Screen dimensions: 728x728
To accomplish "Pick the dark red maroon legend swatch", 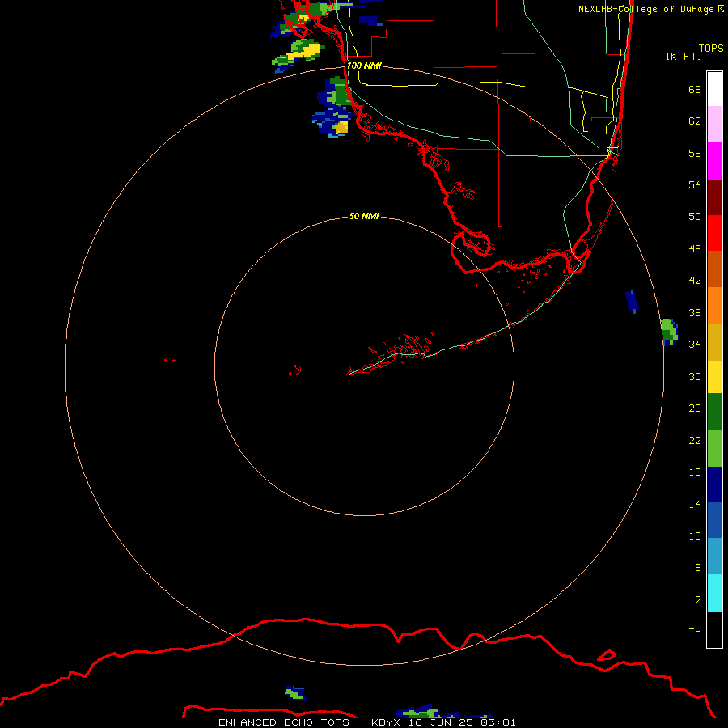I will (x=714, y=197).
